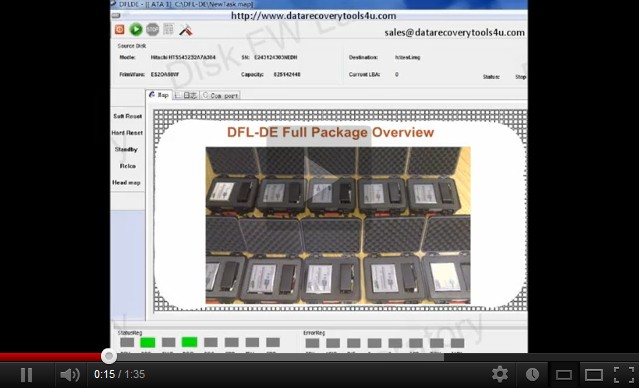Select the Map tab
The height and width of the screenshot is (388, 639).
click(x=159, y=95)
